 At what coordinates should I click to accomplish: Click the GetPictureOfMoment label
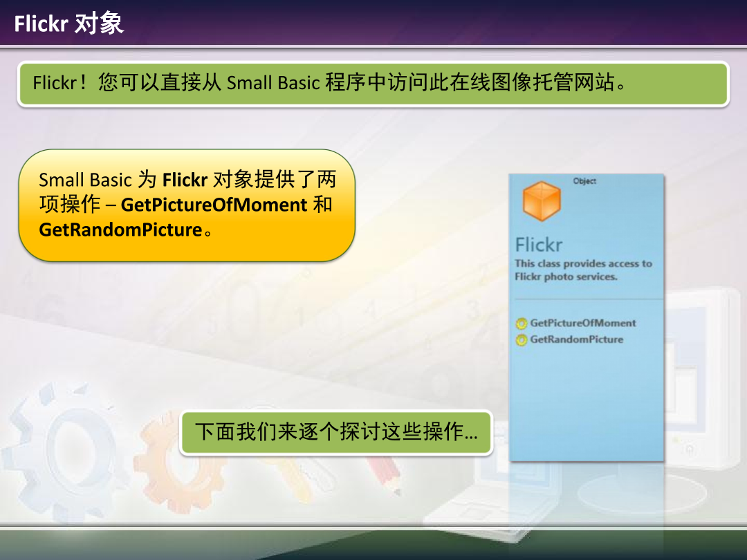[x=583, y=323]
